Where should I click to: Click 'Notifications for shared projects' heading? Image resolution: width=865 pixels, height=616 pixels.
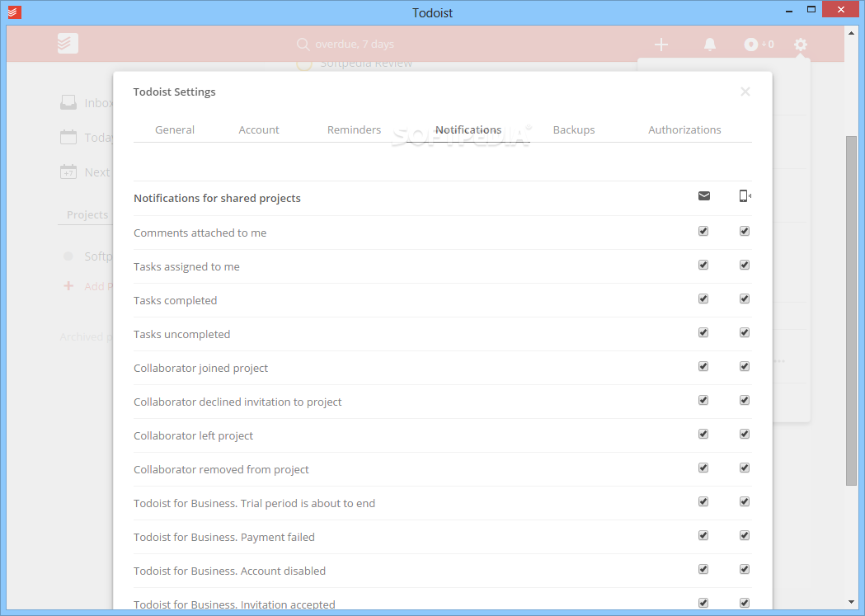[218, 198]
